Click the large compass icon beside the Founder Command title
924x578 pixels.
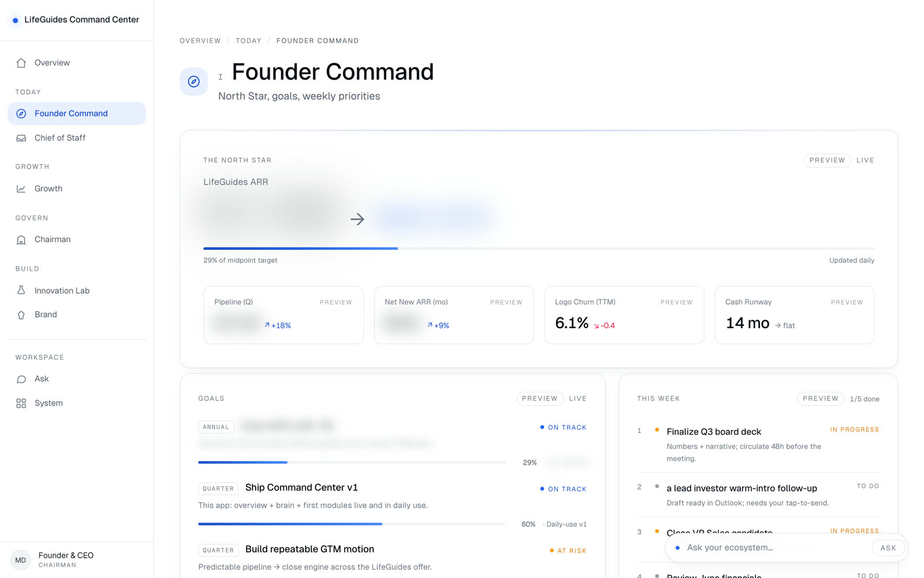[194, 81]
